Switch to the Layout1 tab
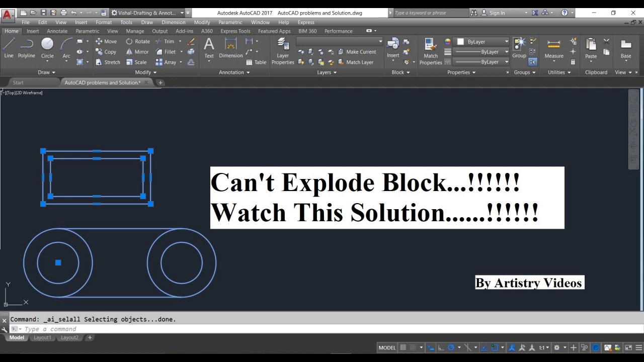Screen dimensions: 644x362 pyautogui.click(x=42, y=337)
